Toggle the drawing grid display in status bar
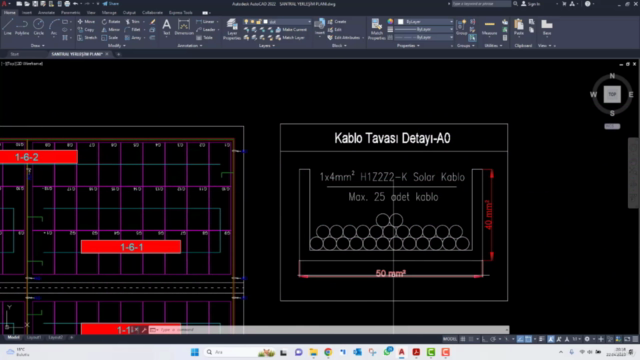 463,339
